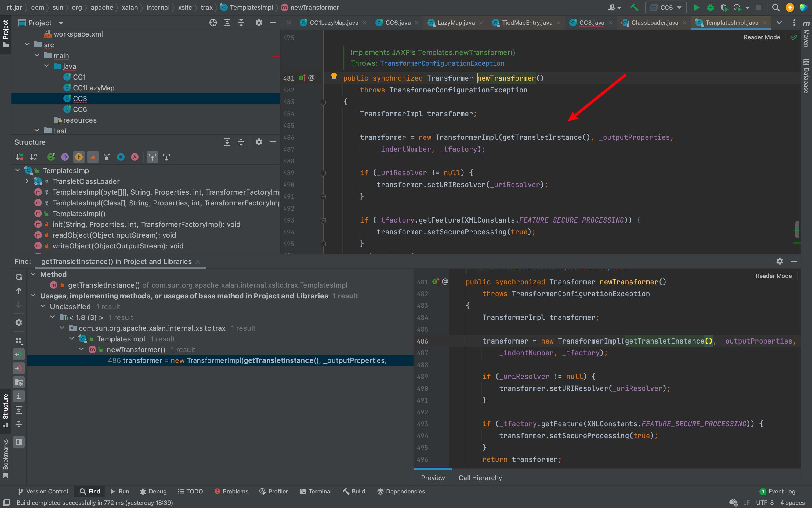Image resolution: width=812 pixels, height=508 pixels.
Task: Toggle sort alphabetically in Structure
Action: pyautogui.click(x=33, y=157)
